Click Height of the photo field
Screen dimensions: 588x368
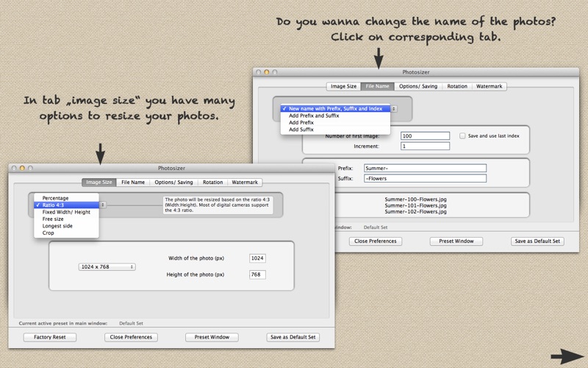tap(257, 275)
